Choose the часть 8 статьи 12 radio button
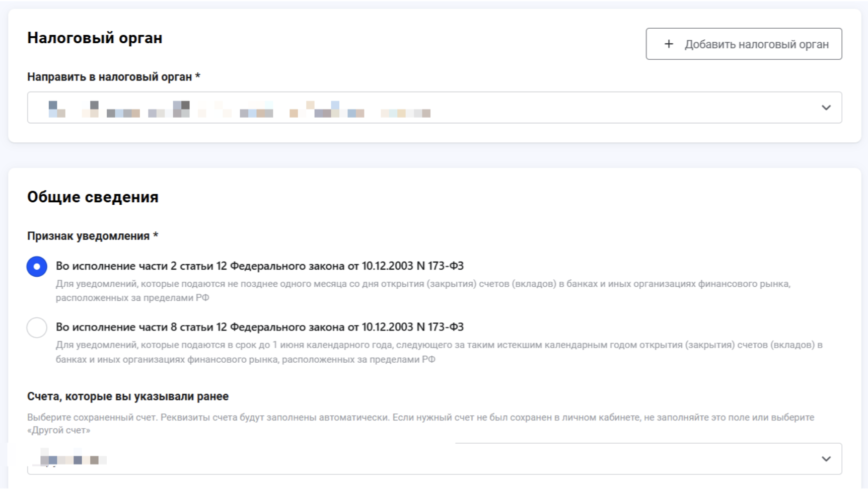Screen dimensions: 868x491 [x=37, y=328]
